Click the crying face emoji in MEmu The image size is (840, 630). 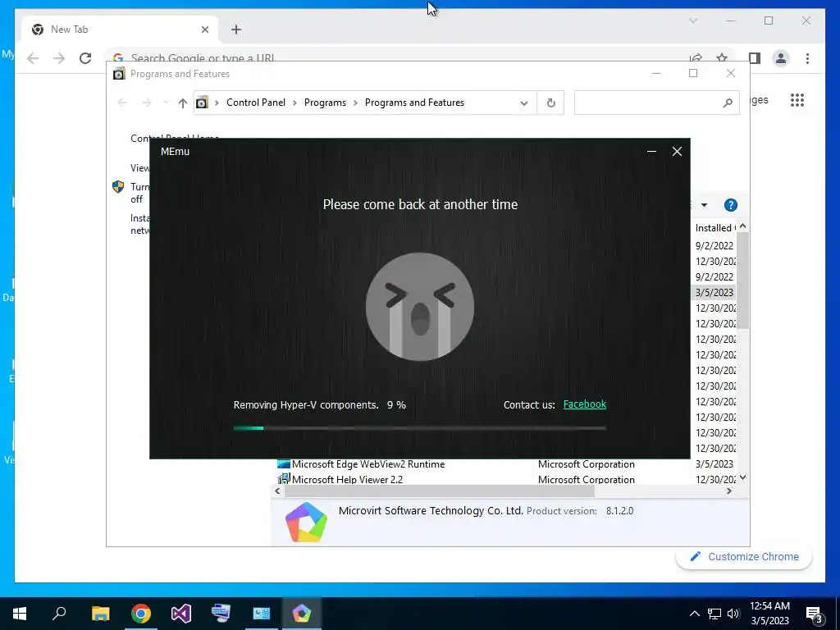tap(420, 307)
